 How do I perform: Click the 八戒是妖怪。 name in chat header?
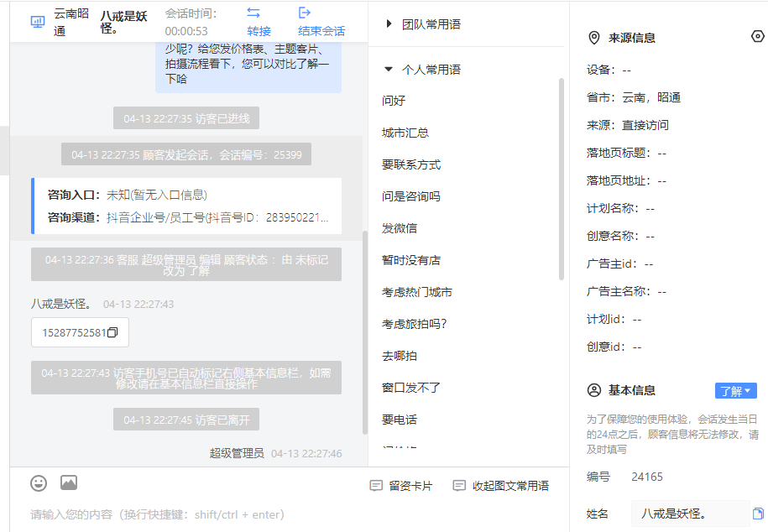[x=124, y=23]
